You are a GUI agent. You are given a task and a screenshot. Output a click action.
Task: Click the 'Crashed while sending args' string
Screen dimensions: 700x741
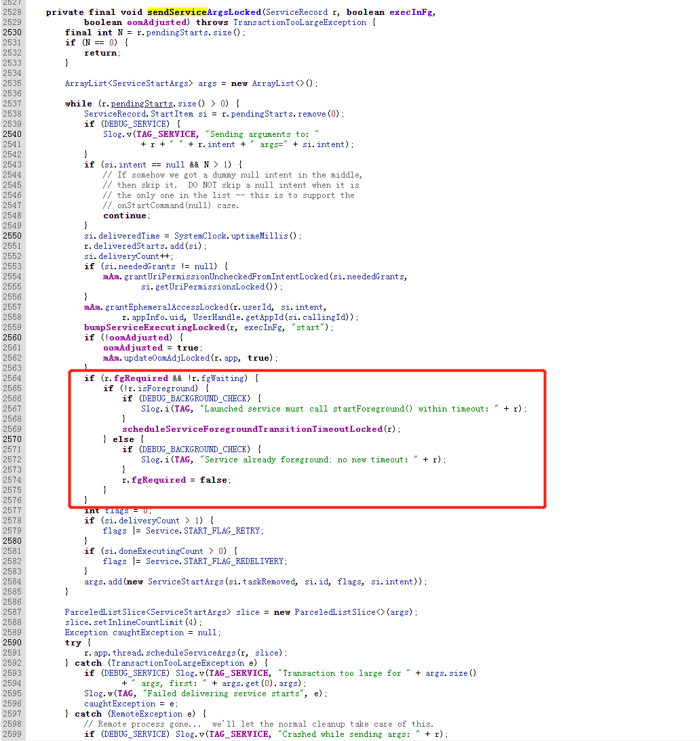[x=349, y=734]
